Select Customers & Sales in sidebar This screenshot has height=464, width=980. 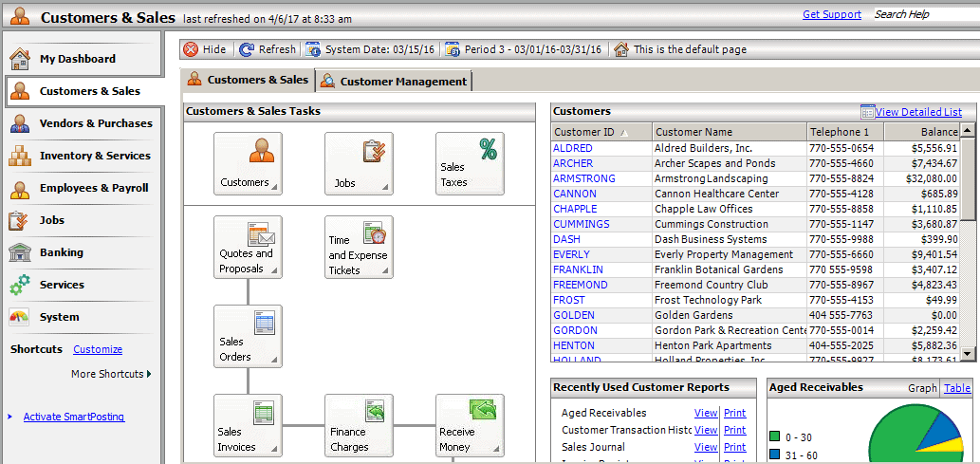tap(84, 91)
